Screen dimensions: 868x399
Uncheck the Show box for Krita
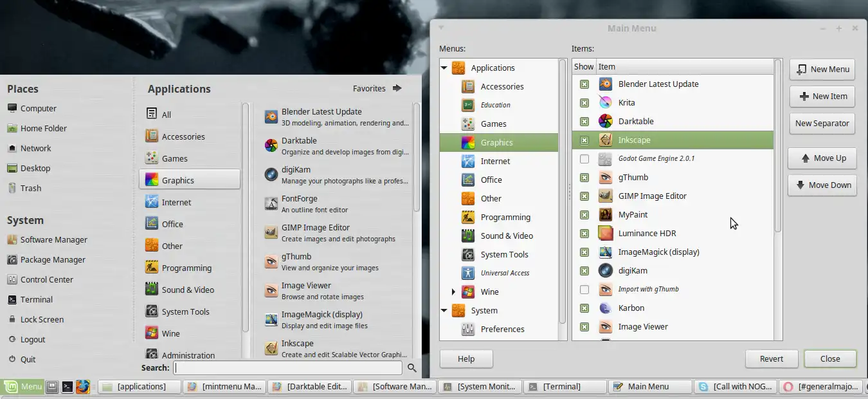point(584,103)
